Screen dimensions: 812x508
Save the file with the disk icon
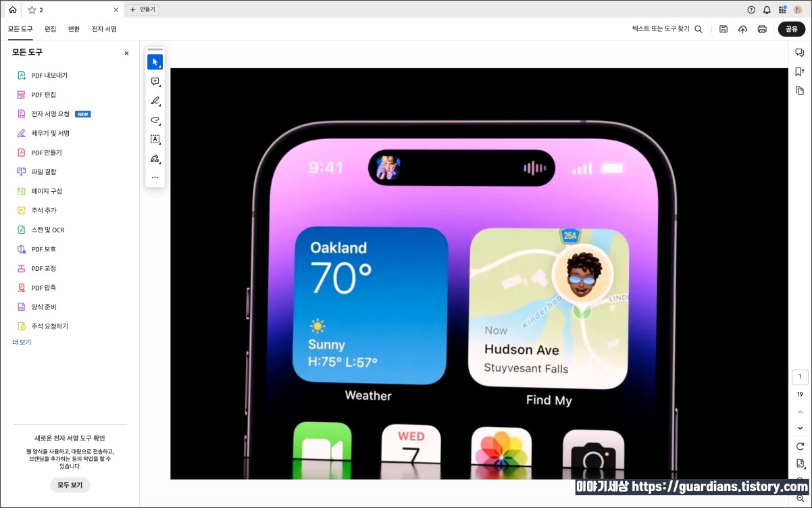pos(724,29)
